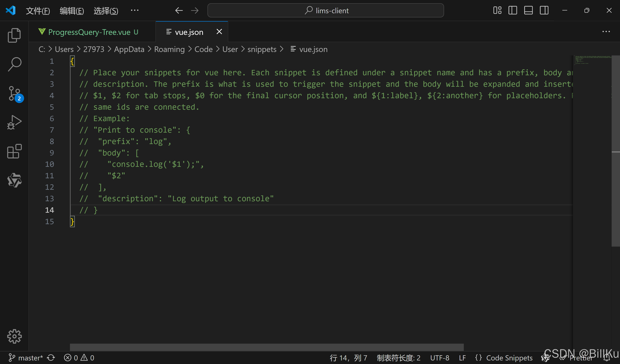This screenshot has height=364, width=620.
Task: Open the Run and Debug view
Action: 14,122
